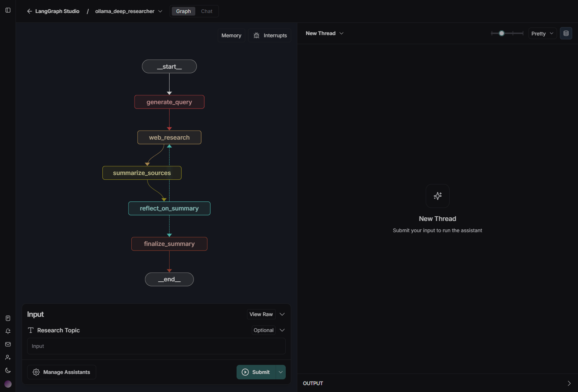
Task: Click the Manage Assistants button
Action: (x=61, y=372)
